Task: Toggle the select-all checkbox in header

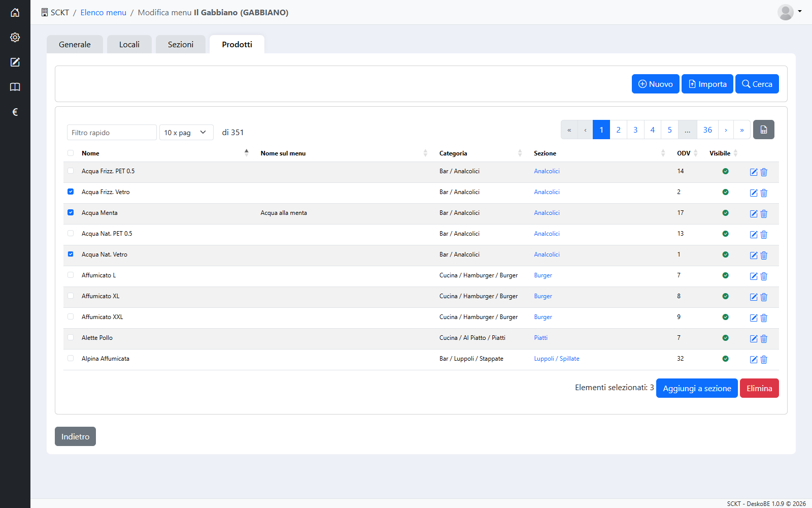Action: [x=71, y=153]
